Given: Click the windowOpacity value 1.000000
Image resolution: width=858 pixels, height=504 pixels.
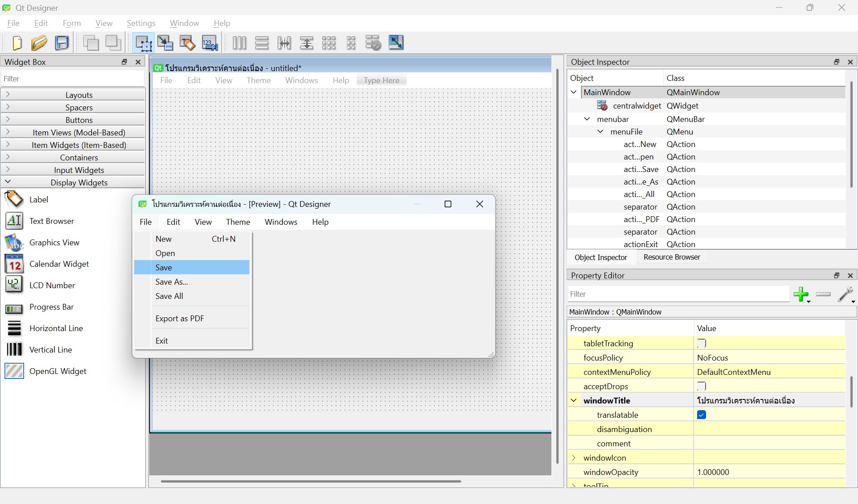Looking at the screenshot, I should click(x=769, y=472).
